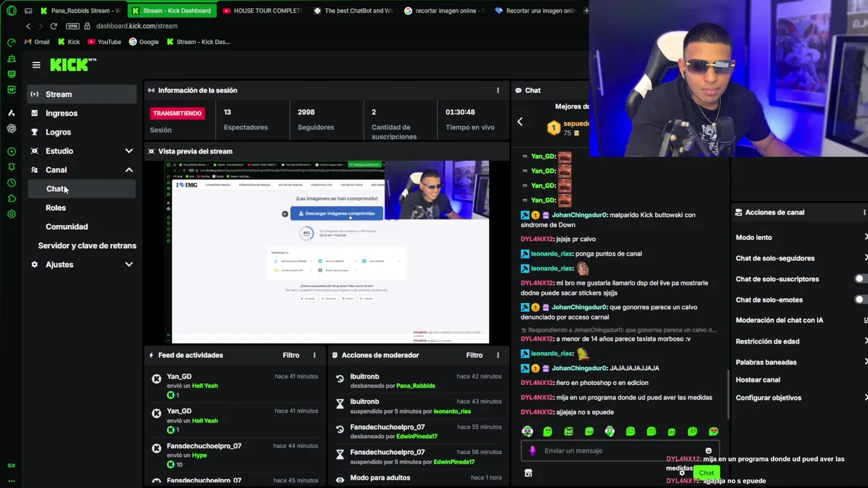Open YouTube bookmark
The width and height of the screenshot is (868, 488).
click(104, 42)
